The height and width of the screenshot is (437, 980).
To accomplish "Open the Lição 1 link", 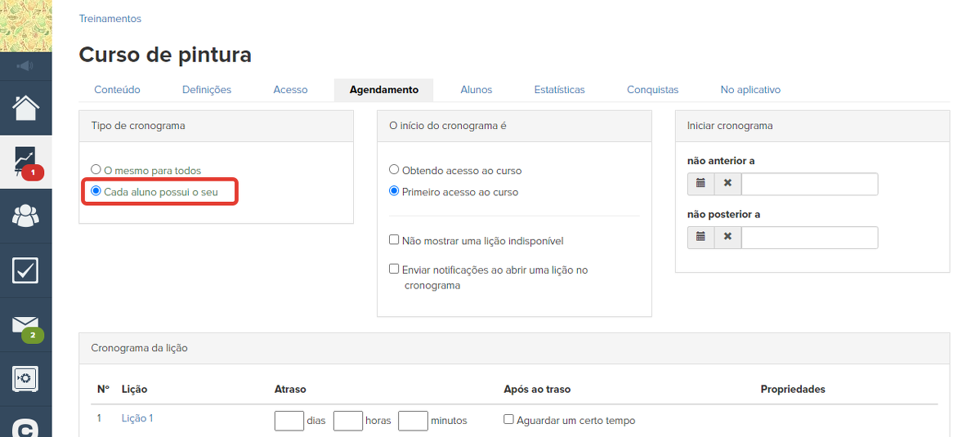I will (x=136, y=418).
